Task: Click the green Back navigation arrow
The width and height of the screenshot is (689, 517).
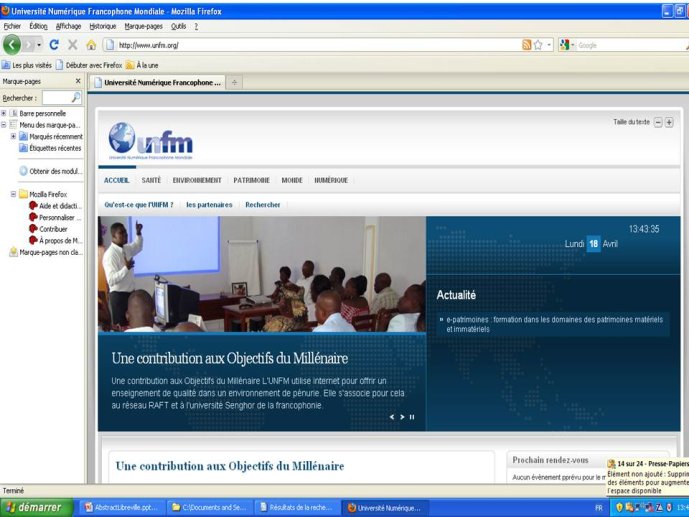Action: tap(12, 45)
